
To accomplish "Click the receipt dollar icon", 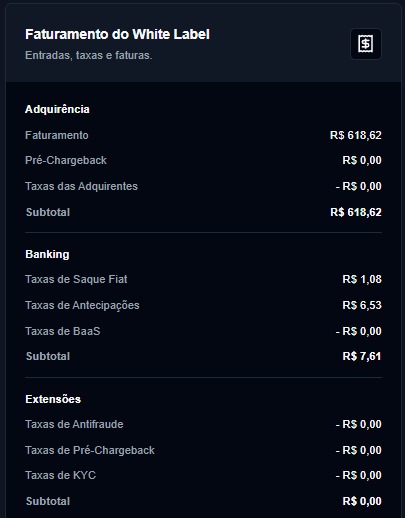I will pos(366,44).
